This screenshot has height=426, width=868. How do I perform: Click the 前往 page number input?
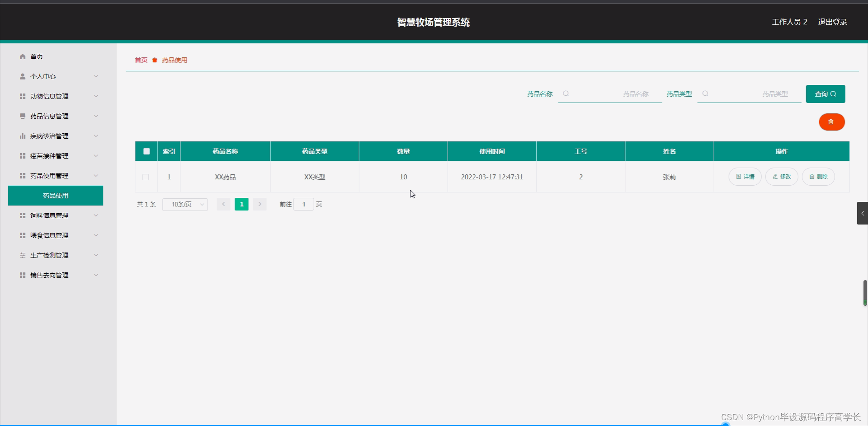(303, 204)
